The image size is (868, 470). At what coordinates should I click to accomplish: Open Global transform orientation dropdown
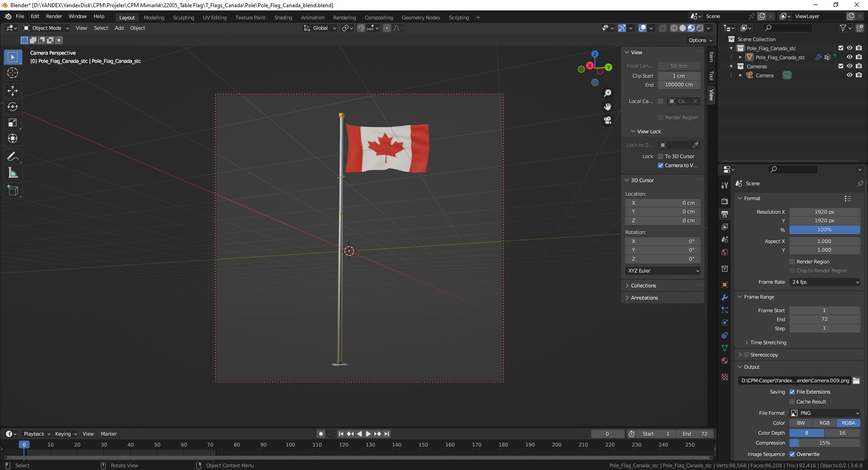[x=320, y=28]
